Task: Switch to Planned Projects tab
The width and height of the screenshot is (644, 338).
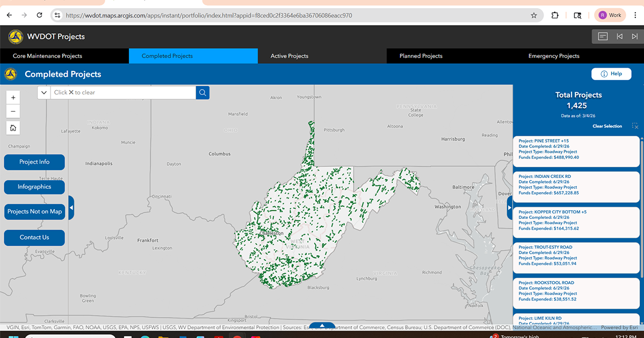Action: point(451,56)
